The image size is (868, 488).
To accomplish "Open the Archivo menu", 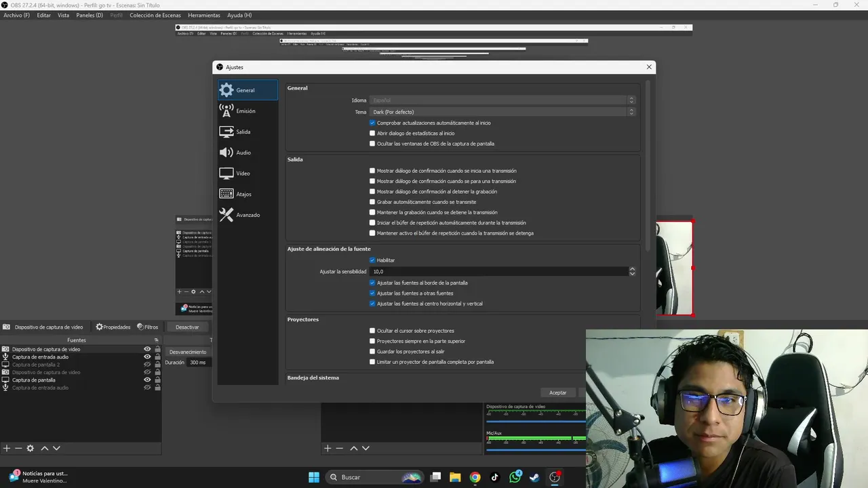I will (16, 15).
